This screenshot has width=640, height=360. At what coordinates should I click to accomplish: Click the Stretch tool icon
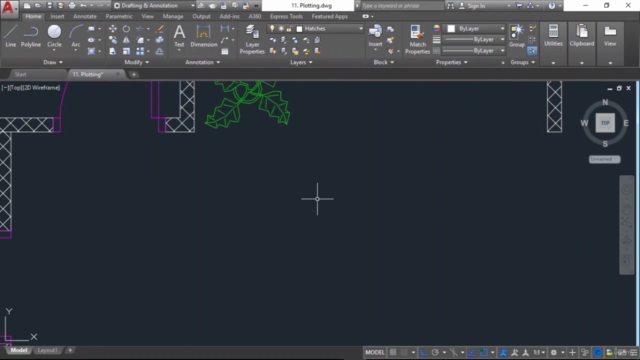pos(113,51)
